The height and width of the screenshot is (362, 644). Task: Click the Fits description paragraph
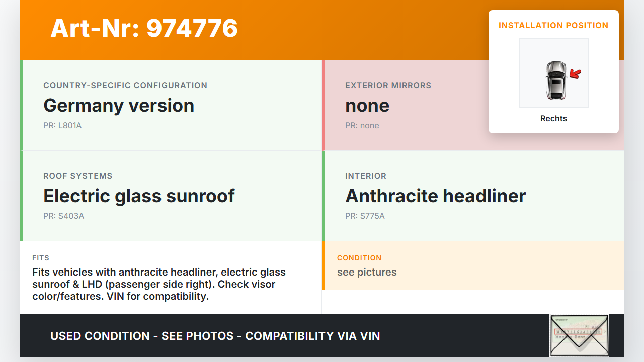159,284
